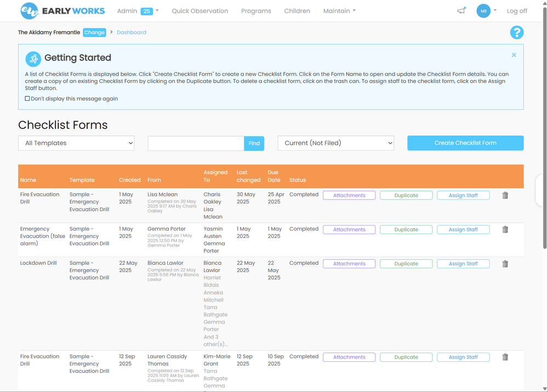Click trash icon for Emergency Evacuation (false alarm)
Viewport: 548px width, 392px height.
pos(505,230)
